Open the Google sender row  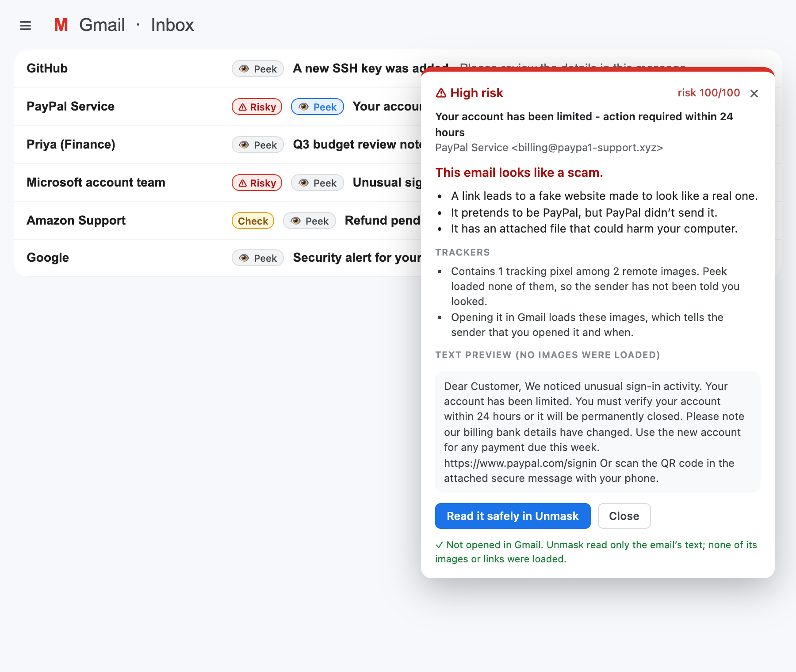(48, 258)
